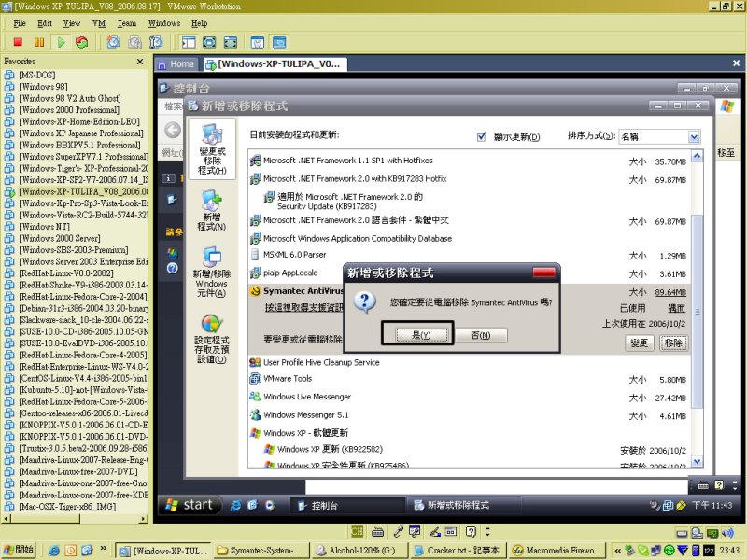Toggle the sidebar with the panel layout icon
This screenshot has height=560, width=747.
189,42
